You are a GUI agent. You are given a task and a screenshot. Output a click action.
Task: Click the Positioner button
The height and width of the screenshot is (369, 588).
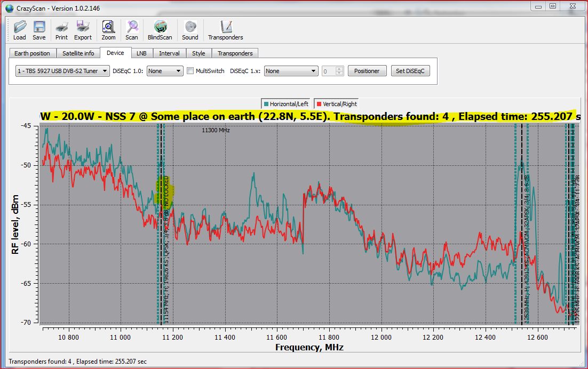pos(367,71)
